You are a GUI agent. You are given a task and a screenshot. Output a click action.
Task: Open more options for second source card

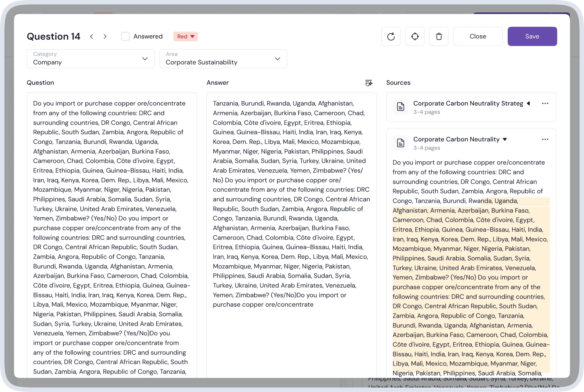coord(545,139)
